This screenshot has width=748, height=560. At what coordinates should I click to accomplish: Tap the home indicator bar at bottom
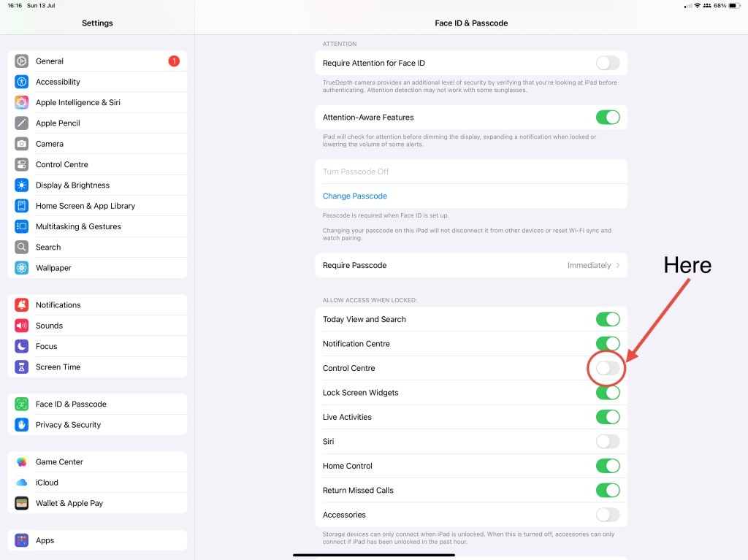click(x=374, y=555)
